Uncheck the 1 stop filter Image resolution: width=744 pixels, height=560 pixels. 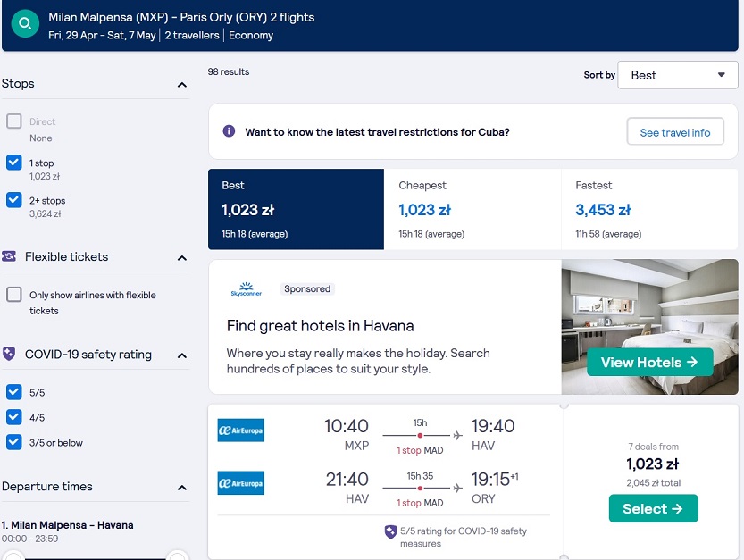tap(13, 163)
